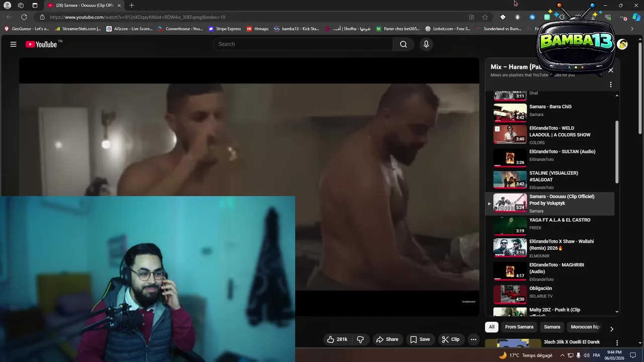Select currently playing Samara - Ooouuu item
Screen dimensions: 644x362
[550, 203]
